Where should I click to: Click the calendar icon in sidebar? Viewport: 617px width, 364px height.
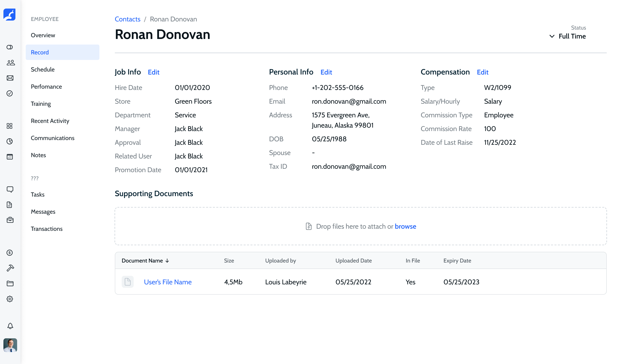pyautogui.click(x=10, y=157)
